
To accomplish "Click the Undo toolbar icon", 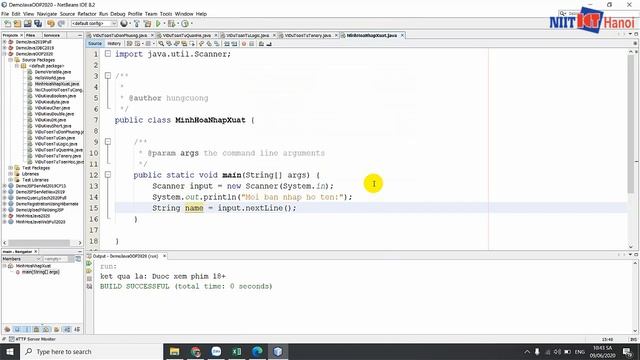I will (x=51, y=24).
